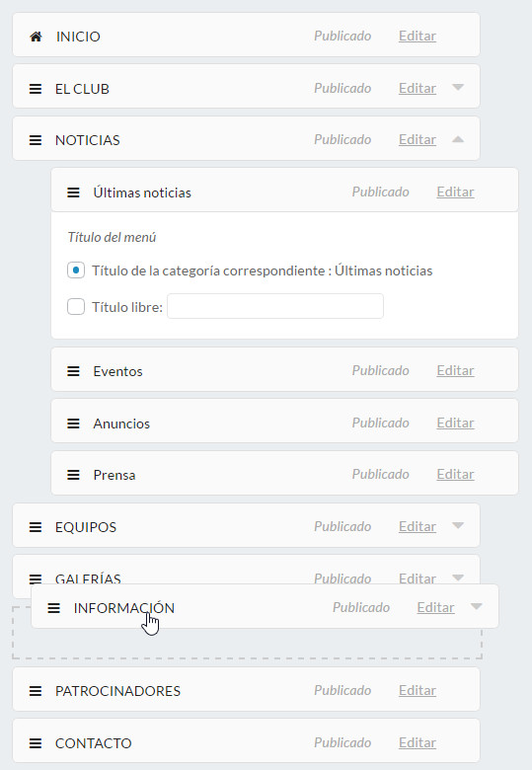Grab the hamburger handle for EL CLUB

[36, 89]
